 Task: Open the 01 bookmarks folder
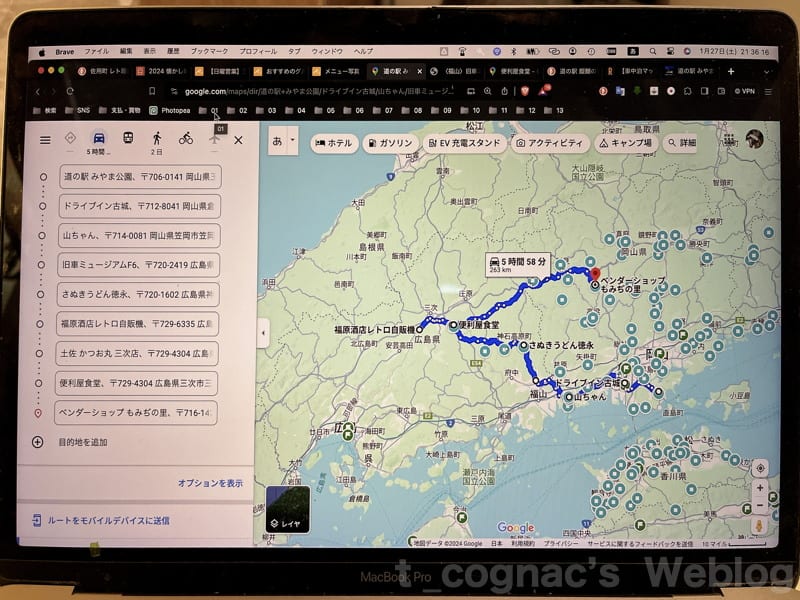coord(209,110)
